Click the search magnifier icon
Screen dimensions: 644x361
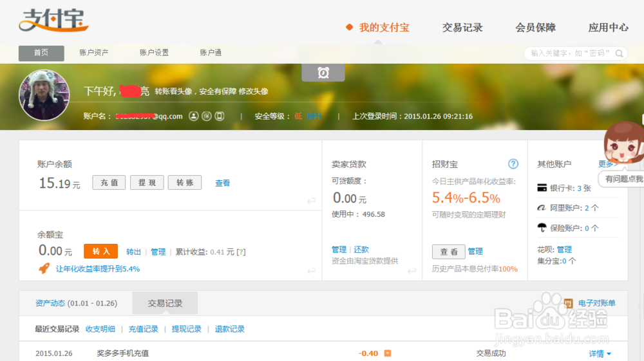click(x=619, y=53)
